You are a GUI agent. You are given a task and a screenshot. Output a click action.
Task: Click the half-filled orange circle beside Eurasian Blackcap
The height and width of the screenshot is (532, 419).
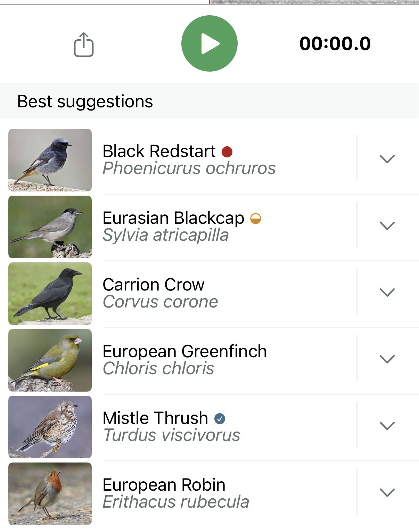click(256, 219)
